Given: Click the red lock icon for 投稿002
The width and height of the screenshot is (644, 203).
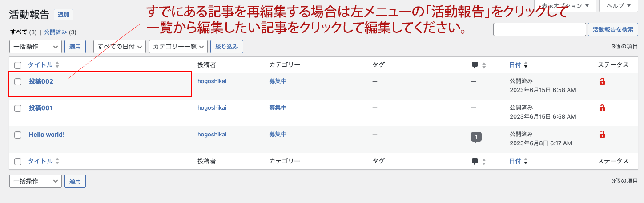Looking at the screenshot, I should (602, 81).
